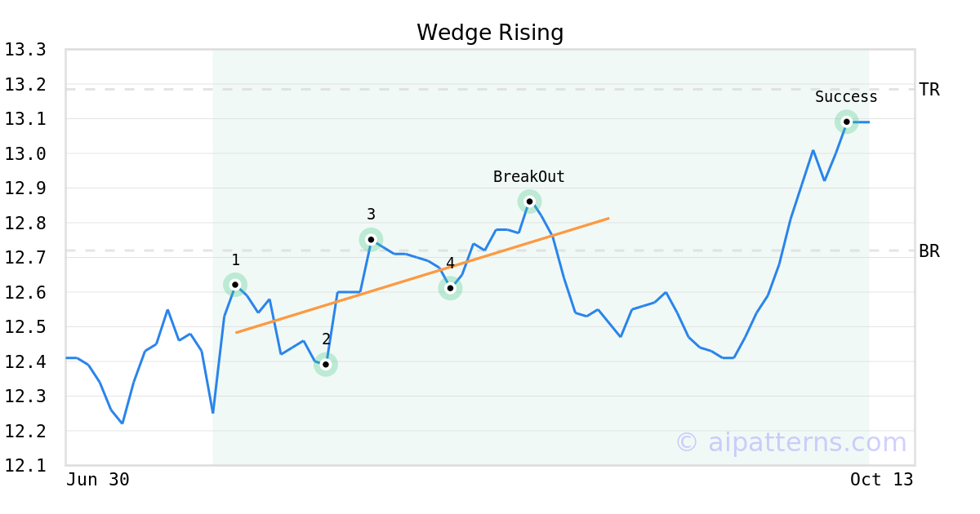Screen dimensions: 980x514
Task: Click the 13.3 price axis label
Action: pyautogui.click(x=25, y=51)
